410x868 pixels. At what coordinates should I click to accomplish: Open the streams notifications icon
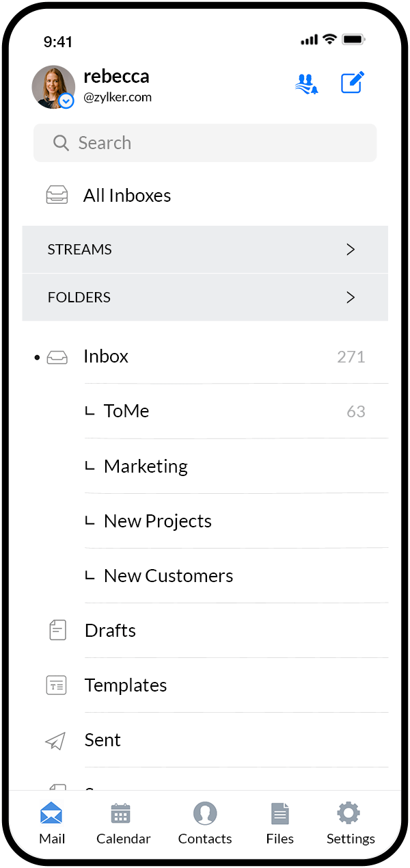tap(307, 83)
